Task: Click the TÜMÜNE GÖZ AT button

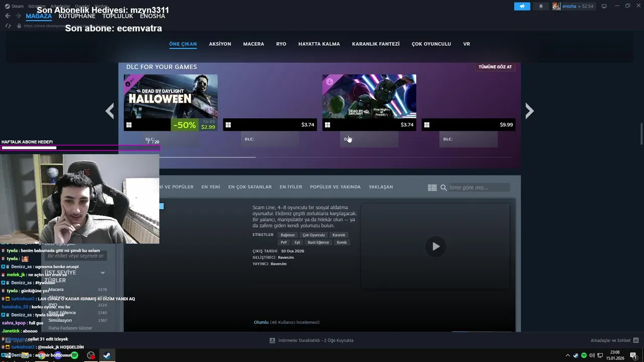Action: [495, 67]
